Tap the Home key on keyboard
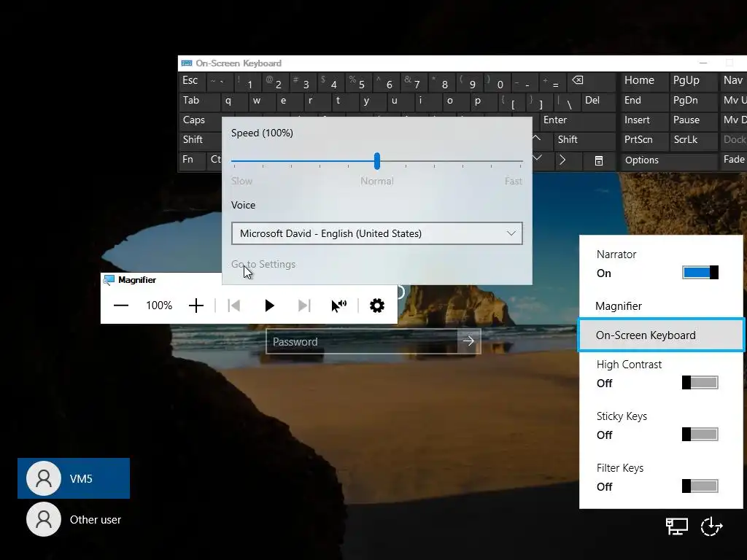Viewport: 747px width, 560px height. point(643,81)
